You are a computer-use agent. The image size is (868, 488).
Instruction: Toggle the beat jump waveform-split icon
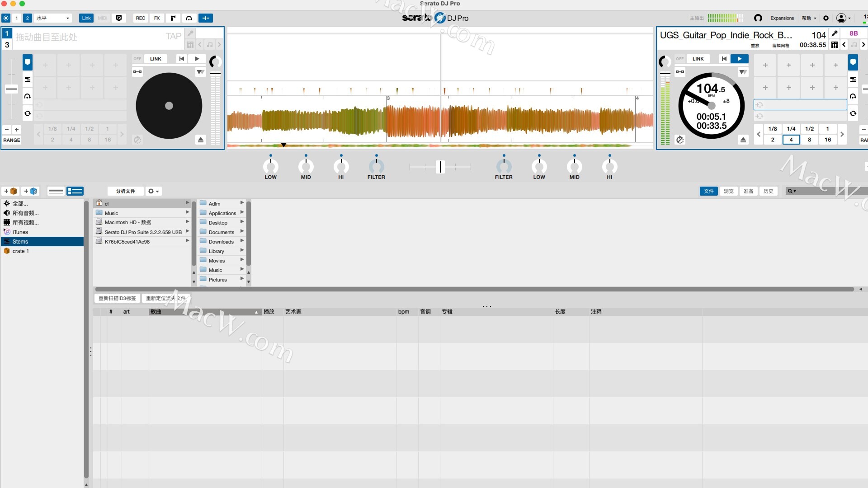[205, 18]
